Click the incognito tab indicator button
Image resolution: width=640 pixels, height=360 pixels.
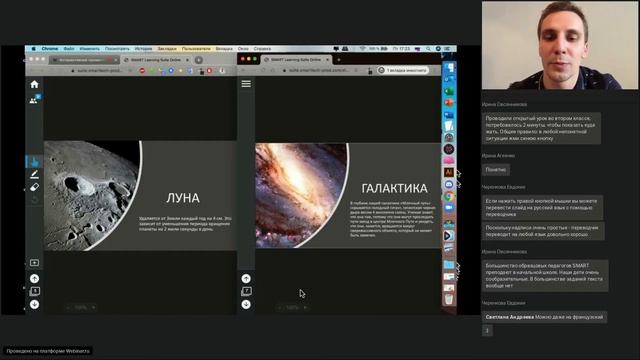[403, 70]
